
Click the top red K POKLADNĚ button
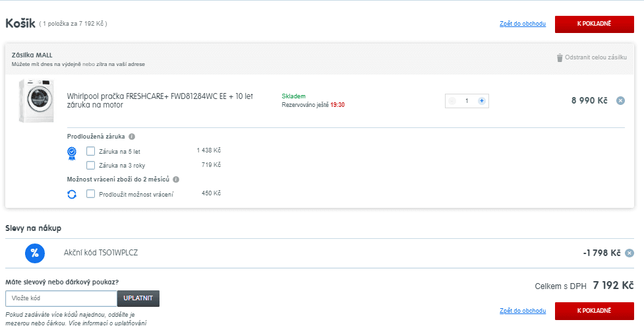(x=595, y=24)
